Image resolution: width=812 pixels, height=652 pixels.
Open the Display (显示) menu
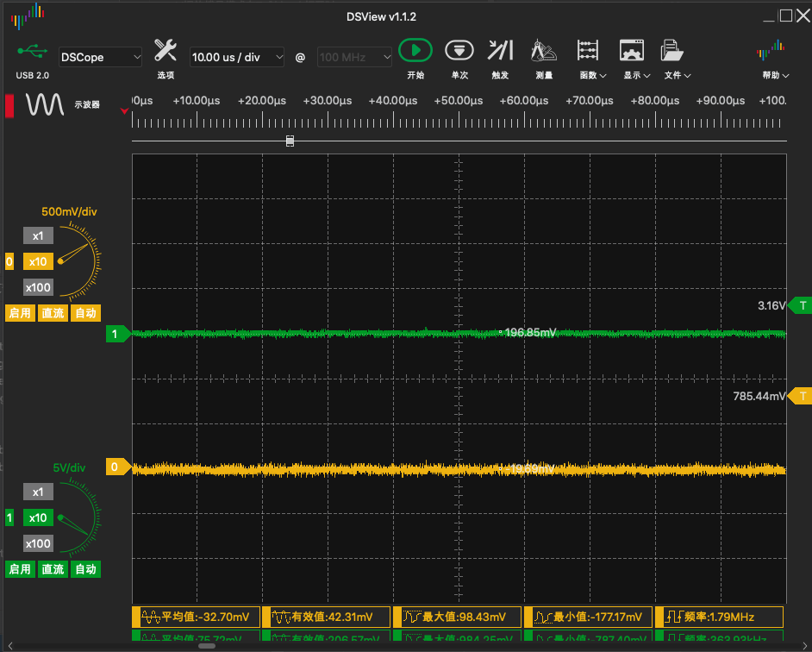(636, 58)
